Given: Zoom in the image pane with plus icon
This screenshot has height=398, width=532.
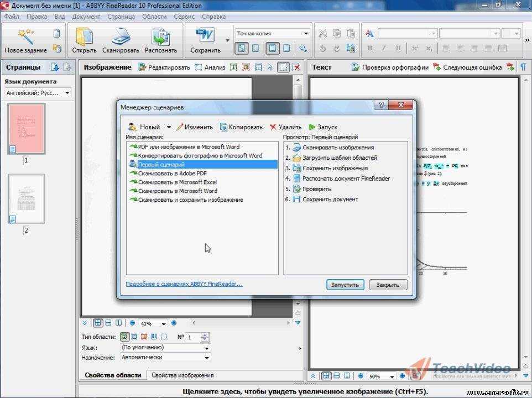Looking at the screenshot, I should pyautogui.click(x=174, y=323).
